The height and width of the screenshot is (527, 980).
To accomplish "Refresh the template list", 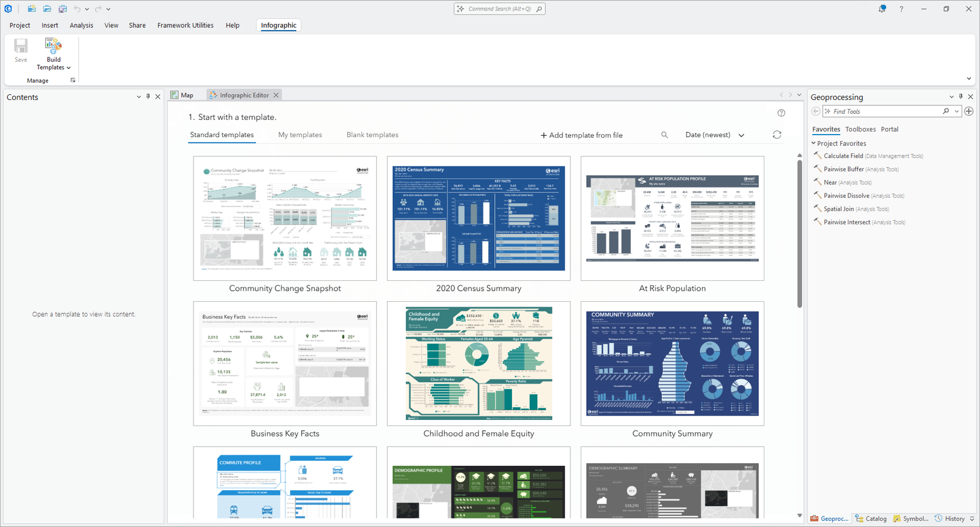I will click(777, 135).
